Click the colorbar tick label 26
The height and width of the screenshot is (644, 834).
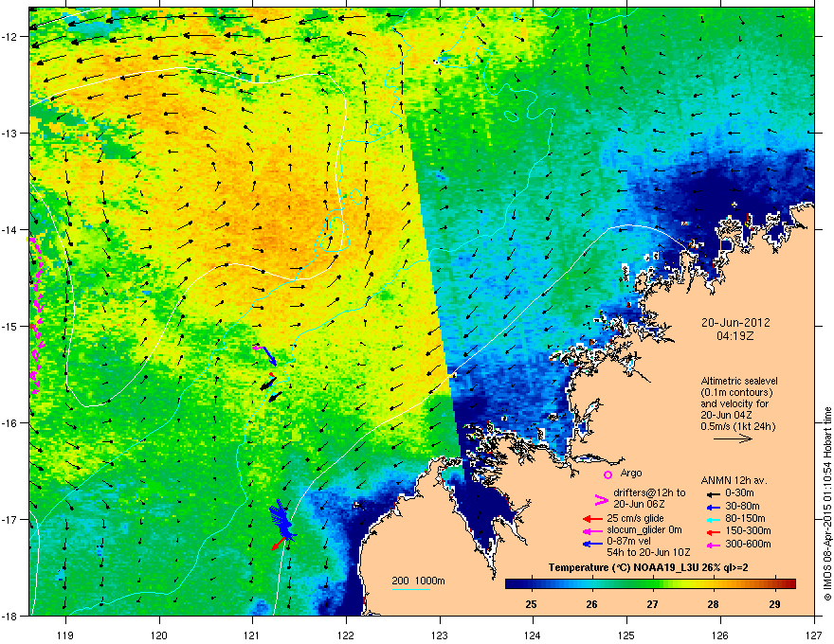592,604
